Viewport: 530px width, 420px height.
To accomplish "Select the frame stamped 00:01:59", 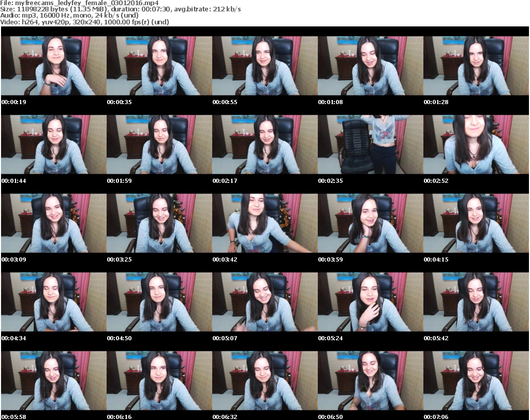I will [159, 144].
